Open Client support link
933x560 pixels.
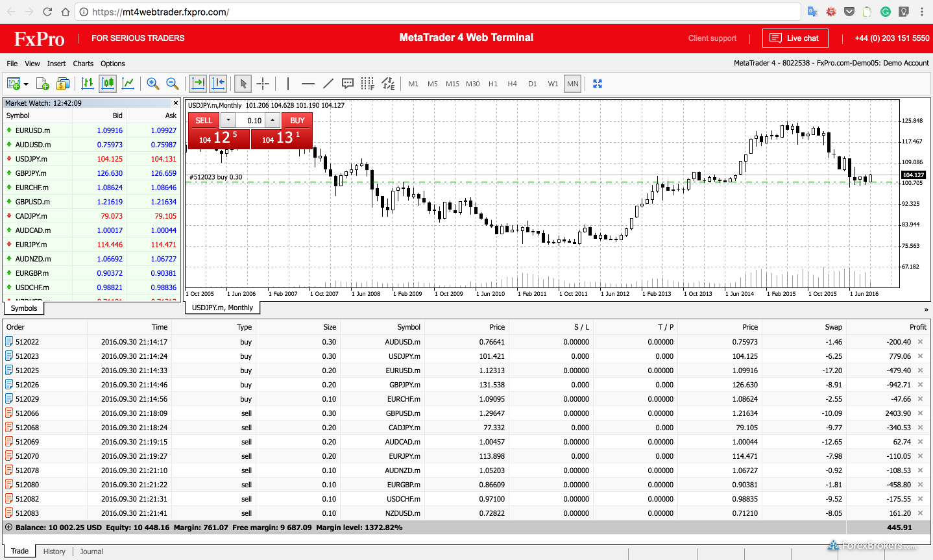(712, 38)
